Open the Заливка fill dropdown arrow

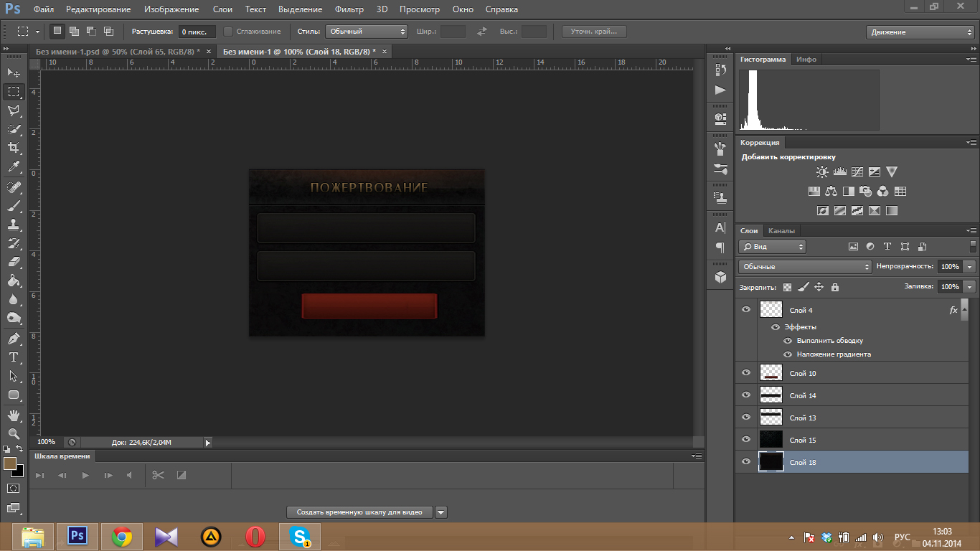click(x=970, y=286)
